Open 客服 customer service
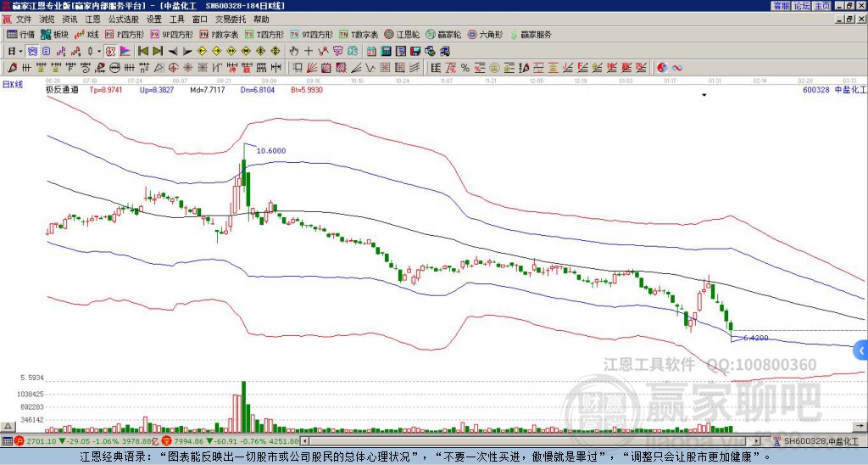This screenshot has width=868, height=465. point(781,6)
